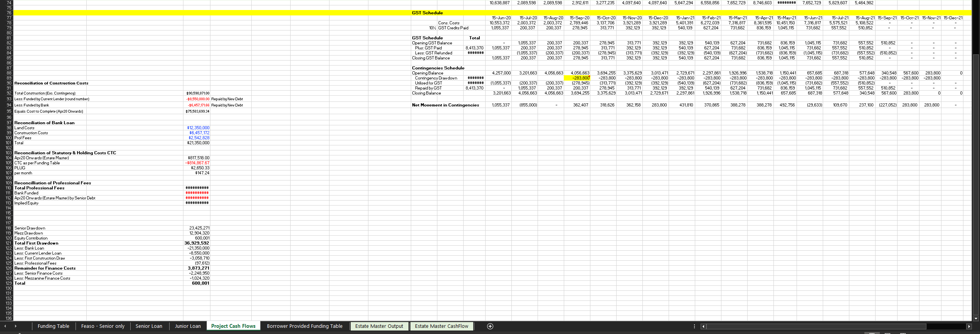Select the Less: Mezzanine Finance Costs label
Viewport: 980px width, 334px height.
tap(42, 278)
